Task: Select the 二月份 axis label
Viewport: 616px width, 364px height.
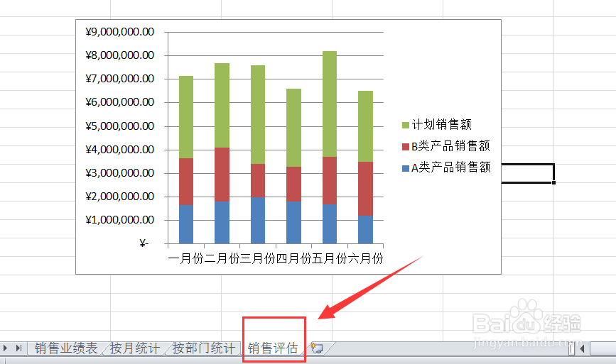Action: coord(222,258)
